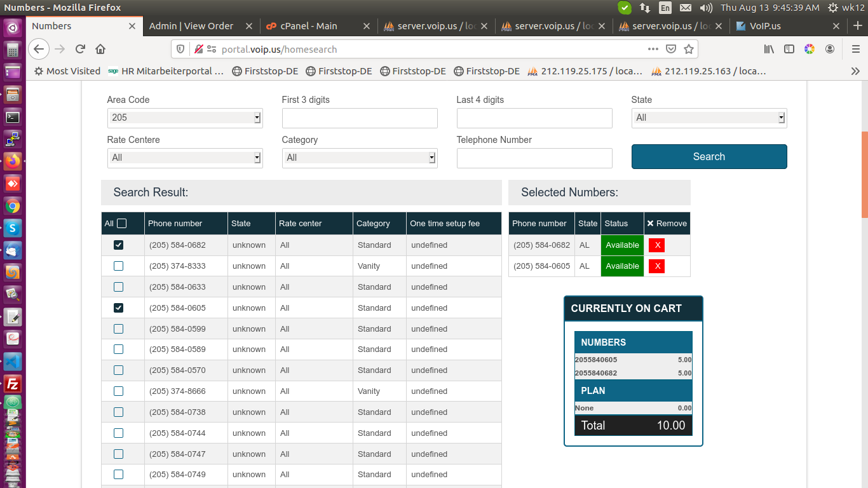868x488 pixels.
Task: Open a new browser tab
Action: point(857,26)
